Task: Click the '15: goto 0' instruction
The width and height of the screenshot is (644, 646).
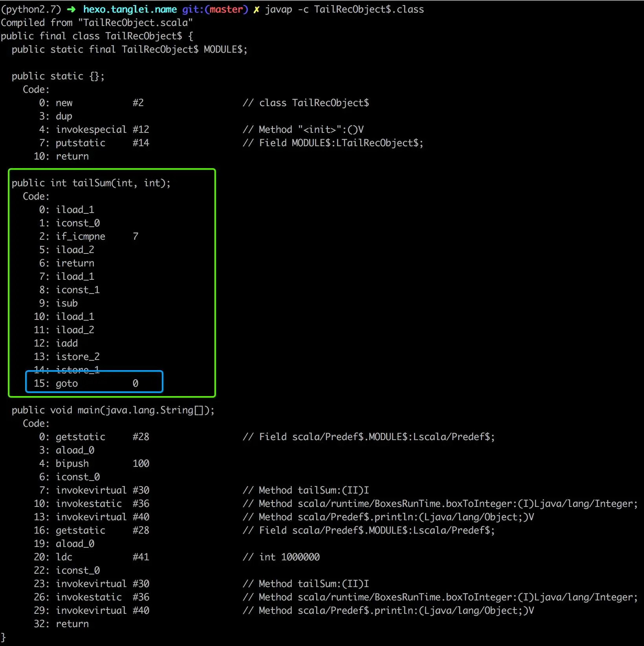Action: pos(86,383)
